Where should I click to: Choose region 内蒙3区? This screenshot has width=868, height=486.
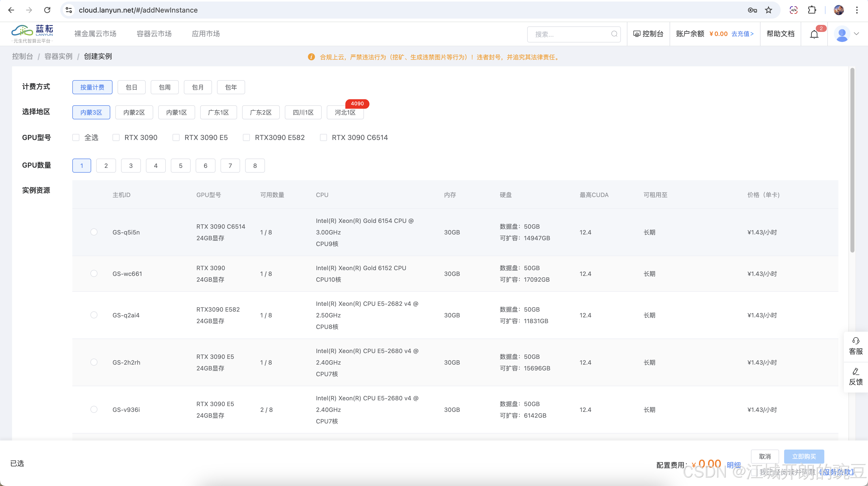[x=91, y=112]
